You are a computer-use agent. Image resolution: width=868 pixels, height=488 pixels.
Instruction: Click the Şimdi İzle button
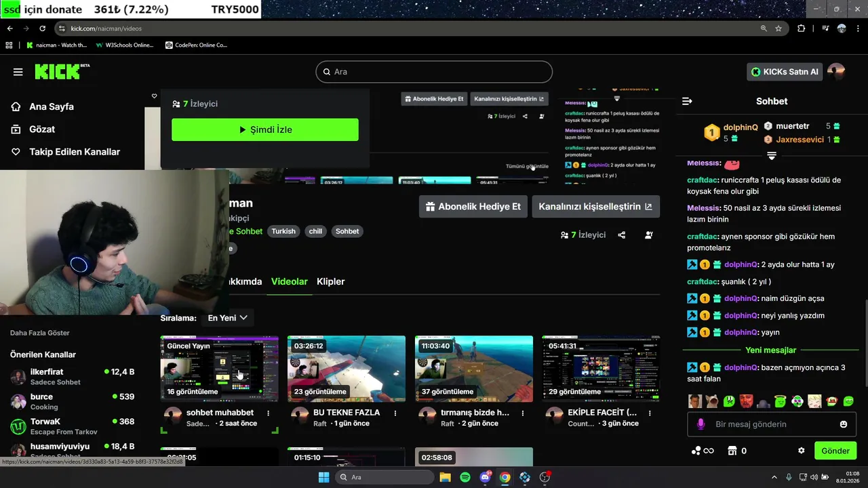(265, 129)
